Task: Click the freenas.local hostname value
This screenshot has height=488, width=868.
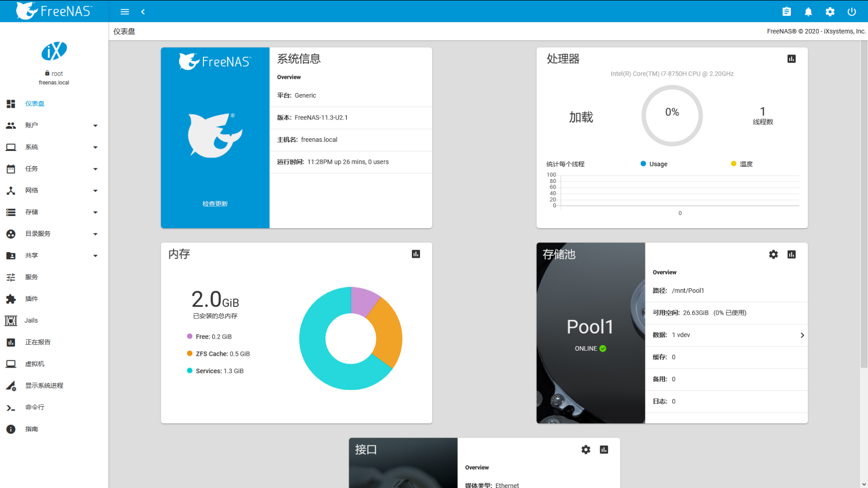Action: tap(319, 140)
